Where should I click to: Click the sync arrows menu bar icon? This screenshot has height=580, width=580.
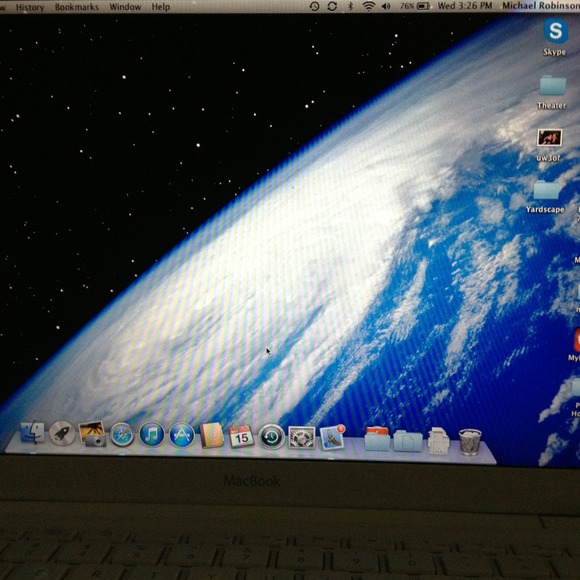pyautogui.click(x=332, y=6)
